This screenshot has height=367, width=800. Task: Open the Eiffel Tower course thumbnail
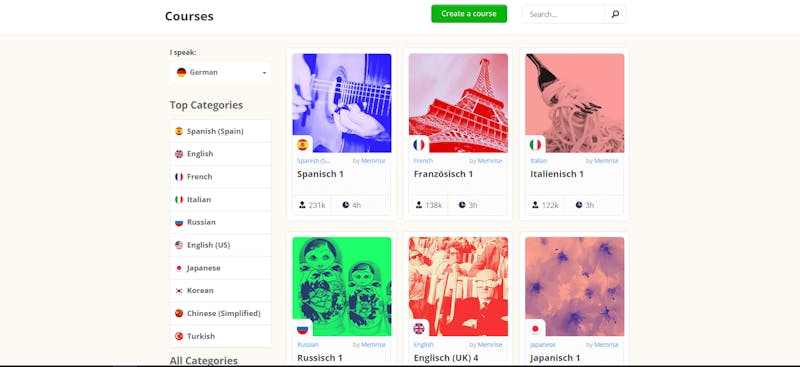click(x=458, y=103)
